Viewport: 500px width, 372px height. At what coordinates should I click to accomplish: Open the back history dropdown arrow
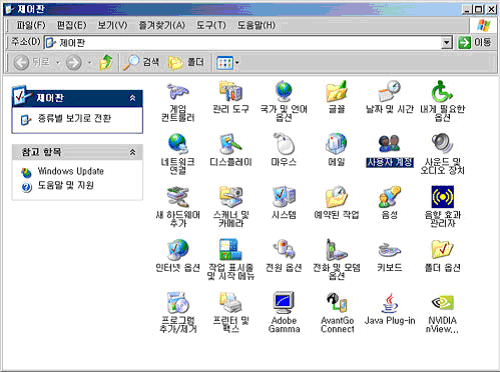tap(58, 63)
